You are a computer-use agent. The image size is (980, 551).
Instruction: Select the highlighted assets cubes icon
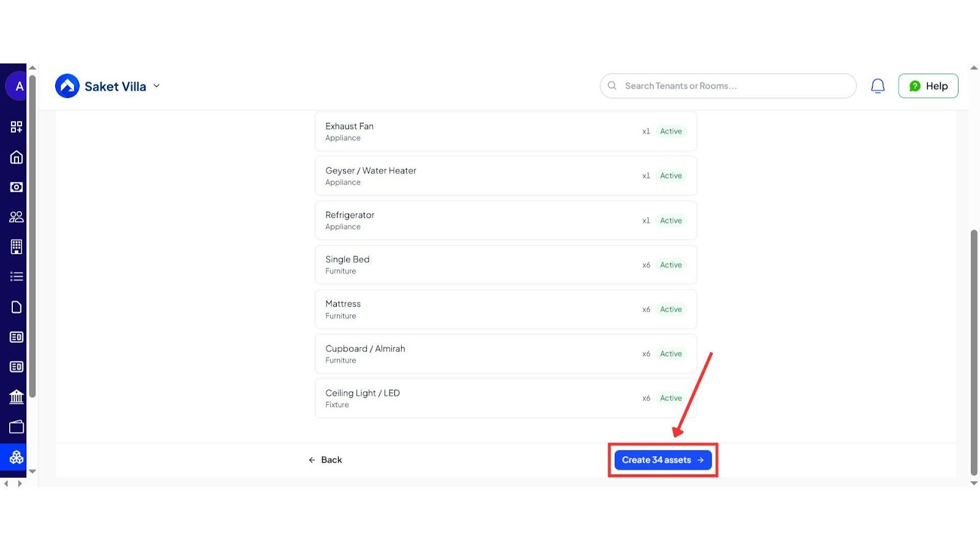click(x=17, y=457)
